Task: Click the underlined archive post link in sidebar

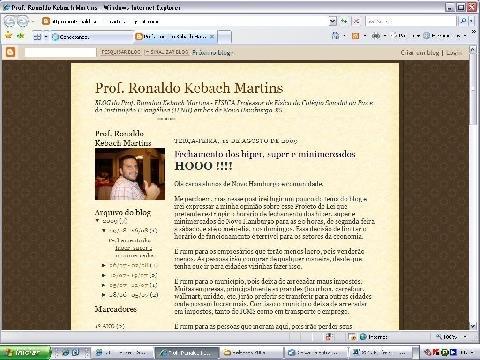Action: 133,248
